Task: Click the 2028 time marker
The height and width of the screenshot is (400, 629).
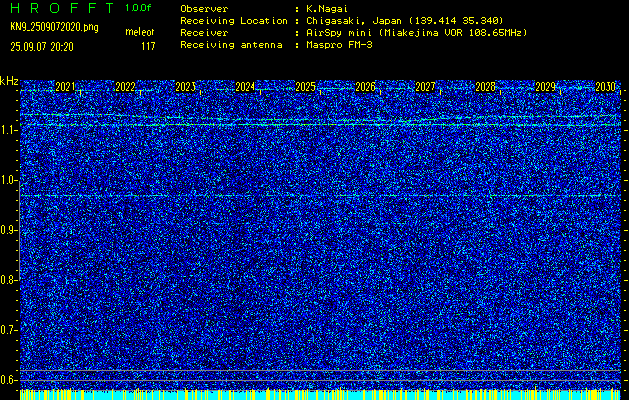Action: [485, 86]
